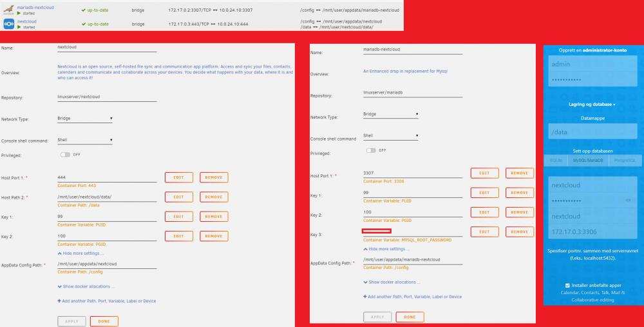This screenshot has height=327, width=644.
Task: Open Console shell command dropdown in nextcloud form
Action: (85, 140)
